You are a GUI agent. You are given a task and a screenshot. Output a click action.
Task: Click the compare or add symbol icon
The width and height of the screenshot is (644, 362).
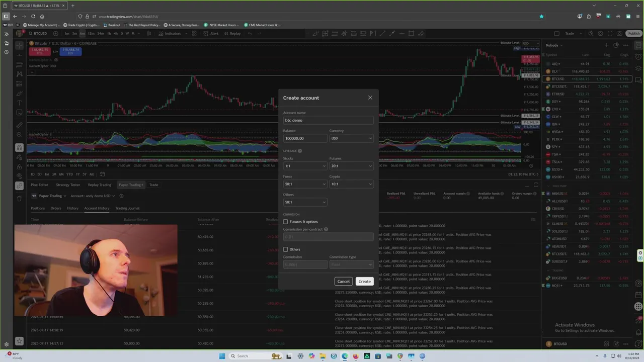[55, 34]
